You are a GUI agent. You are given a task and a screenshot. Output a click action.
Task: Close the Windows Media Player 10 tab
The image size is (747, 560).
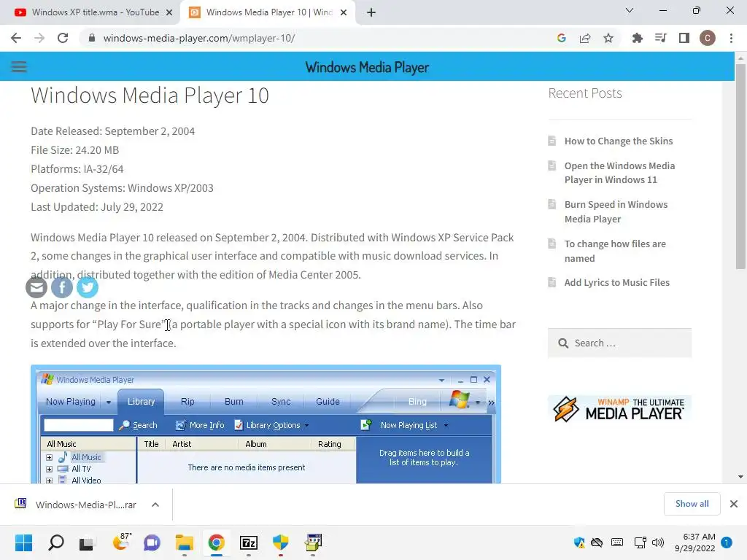tap(344, 12)
